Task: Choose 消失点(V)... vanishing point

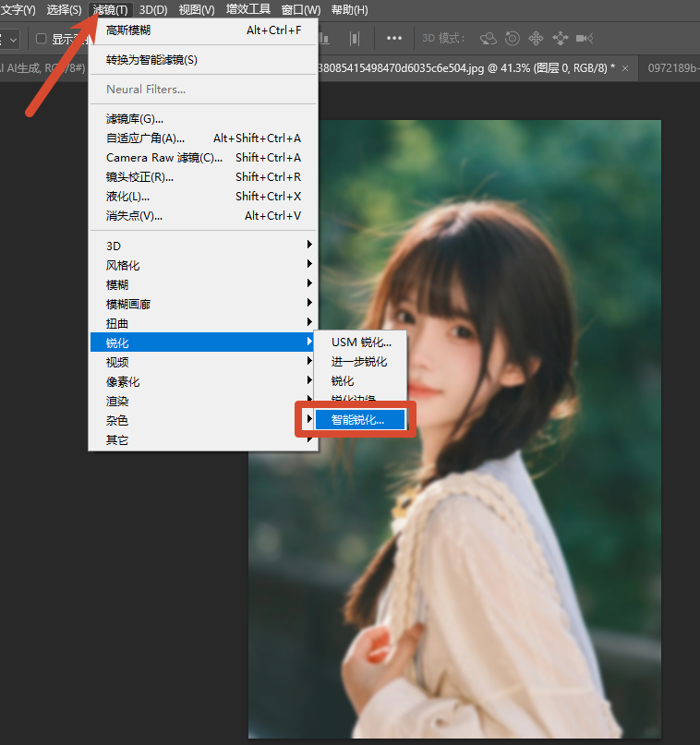Action: (x=203, y=216)
